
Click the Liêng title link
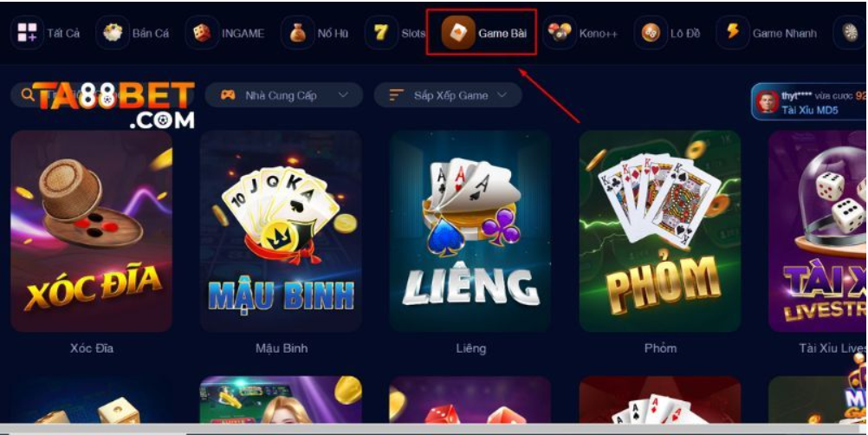[471, 348]
